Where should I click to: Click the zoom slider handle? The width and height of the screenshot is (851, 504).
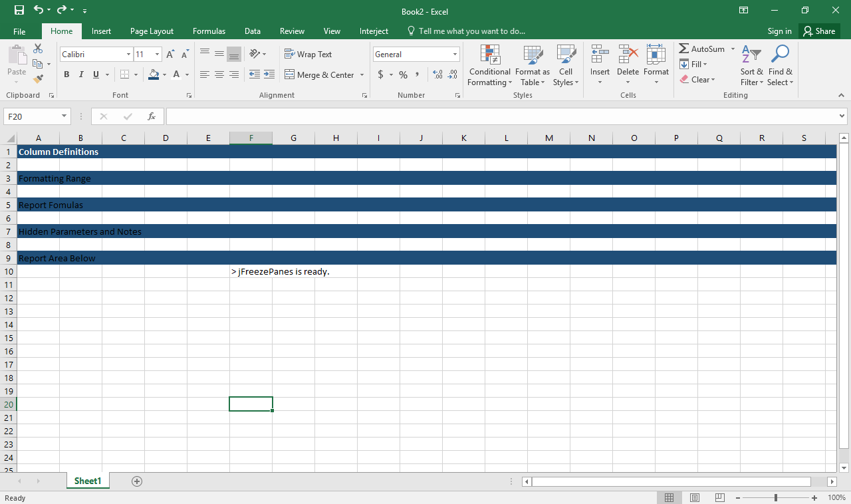point(776,498)
